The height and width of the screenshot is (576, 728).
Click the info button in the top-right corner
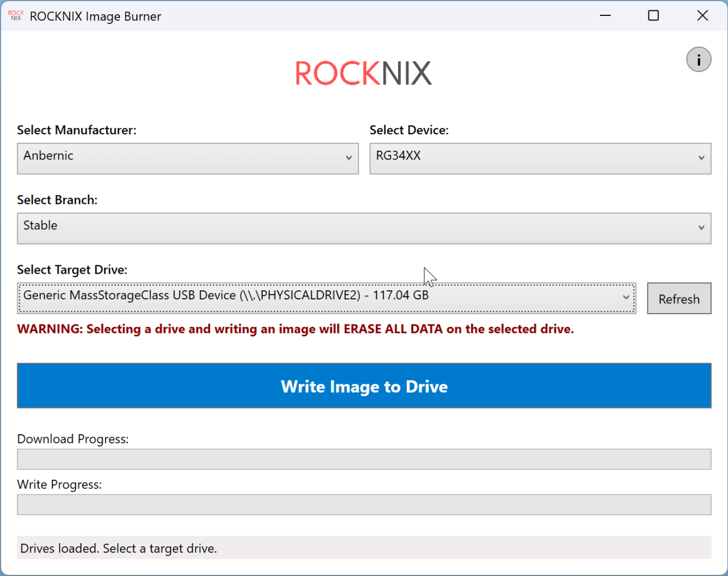[698, 59]
